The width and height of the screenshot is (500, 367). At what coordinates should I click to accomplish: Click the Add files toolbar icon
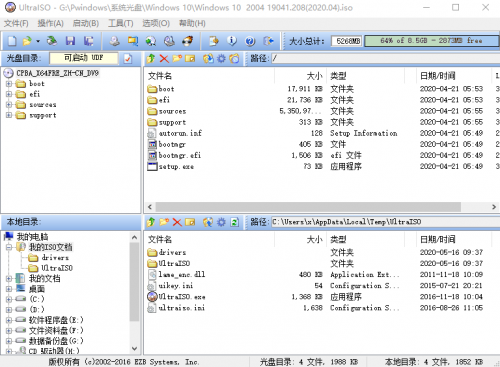(214, 41)
